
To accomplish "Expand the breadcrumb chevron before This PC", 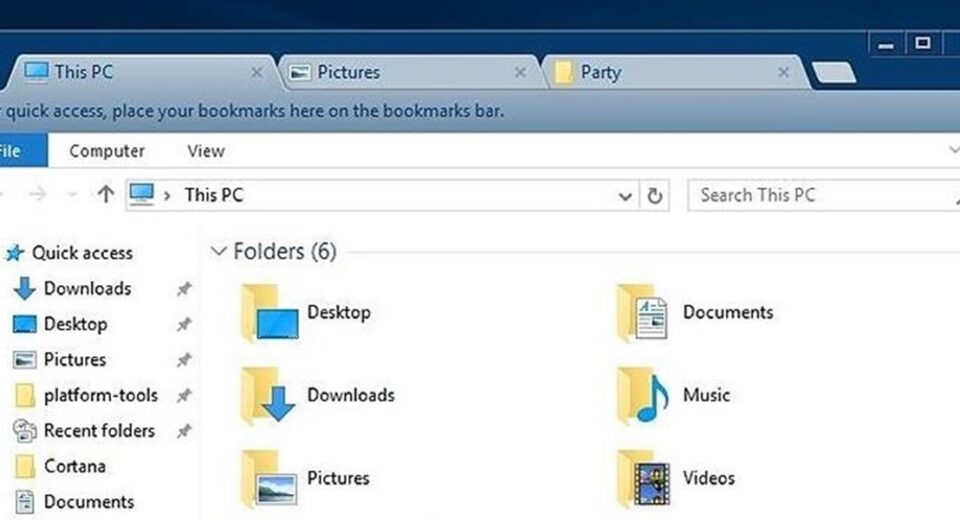I will tap(167, 196).
